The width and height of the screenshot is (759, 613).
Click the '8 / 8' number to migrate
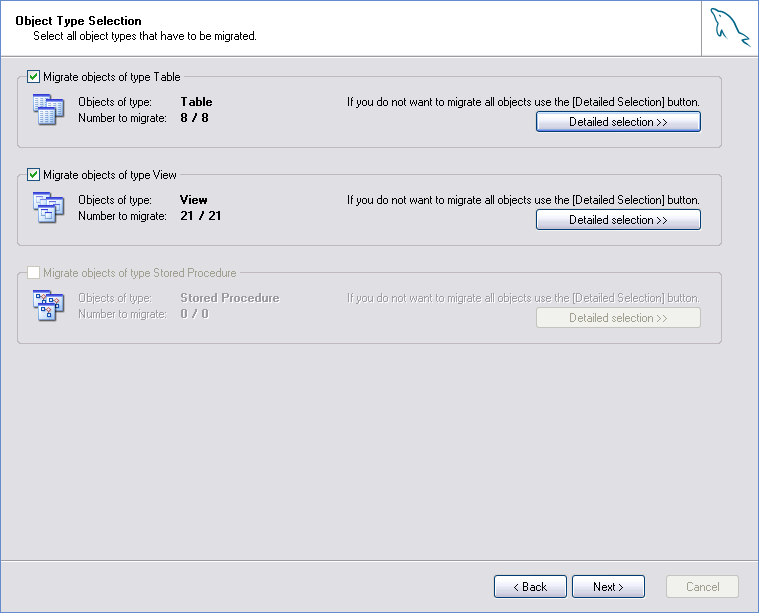pos(195,118)
